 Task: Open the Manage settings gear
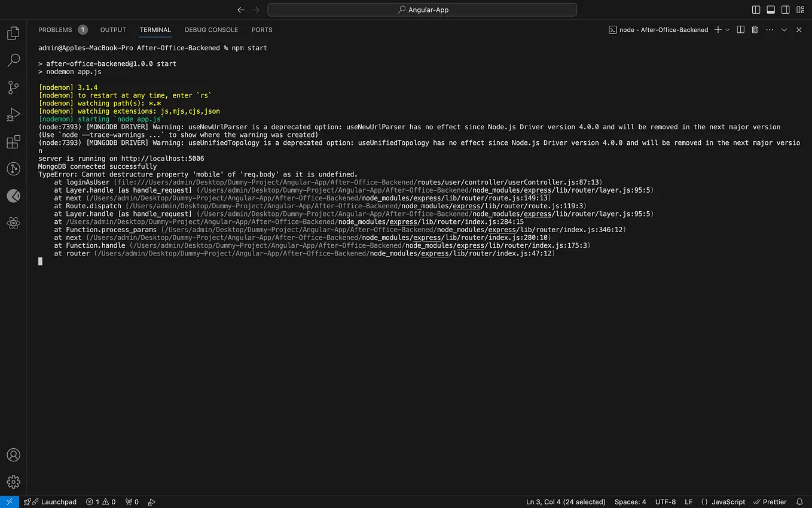13,482
